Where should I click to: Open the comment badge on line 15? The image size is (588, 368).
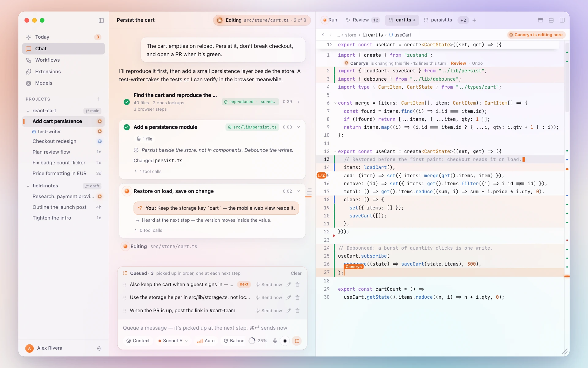tap(321, 175)
